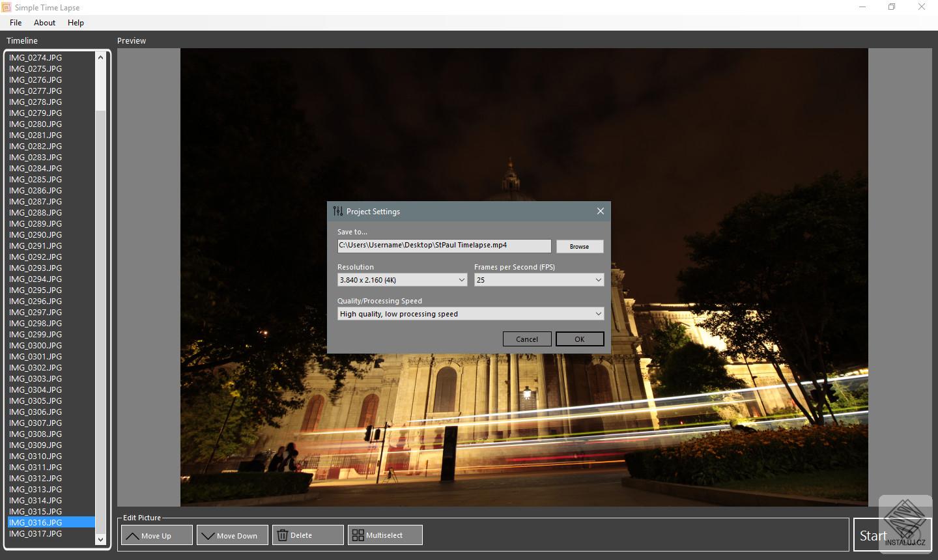Expand the Quality/Processing Speed dropdown
The height and width of the screenshot is (560, 938).
pyautogui.click(x=471, y=314)
